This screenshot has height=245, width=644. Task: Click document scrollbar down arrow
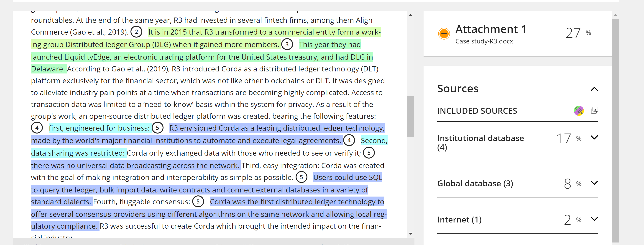click(410, 234)
